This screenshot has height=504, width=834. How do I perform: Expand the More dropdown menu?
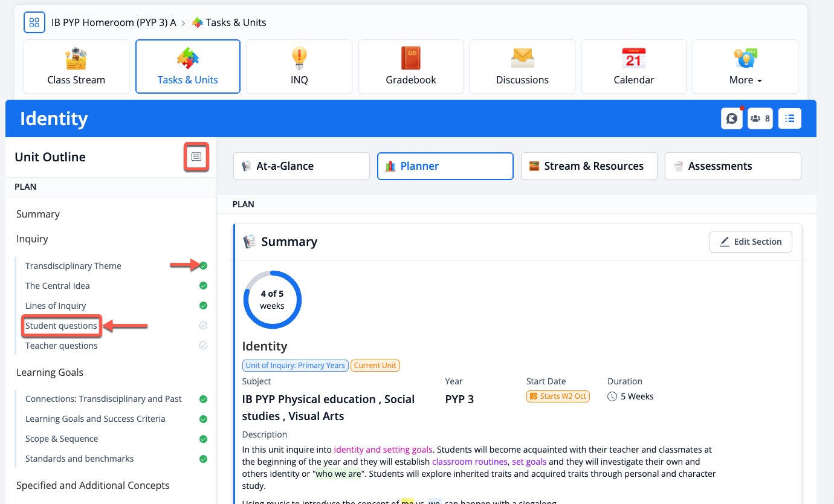coord(745,66)
